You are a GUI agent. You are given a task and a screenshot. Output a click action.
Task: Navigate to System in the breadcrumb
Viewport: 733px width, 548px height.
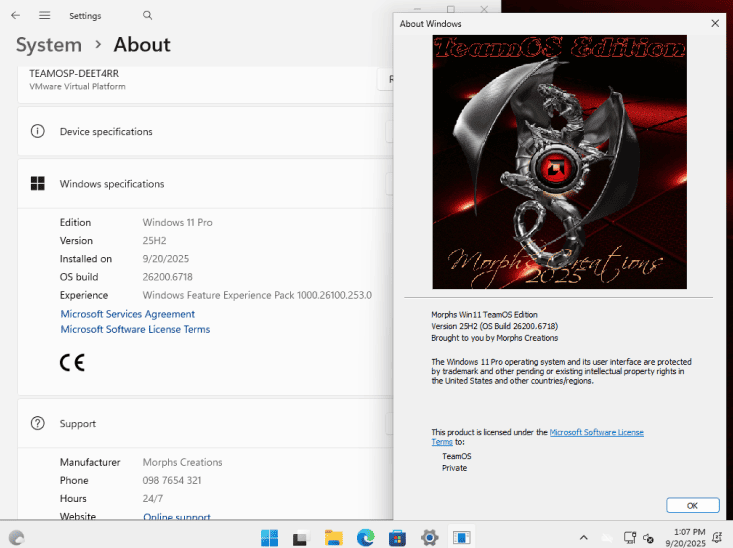(49, 45)
